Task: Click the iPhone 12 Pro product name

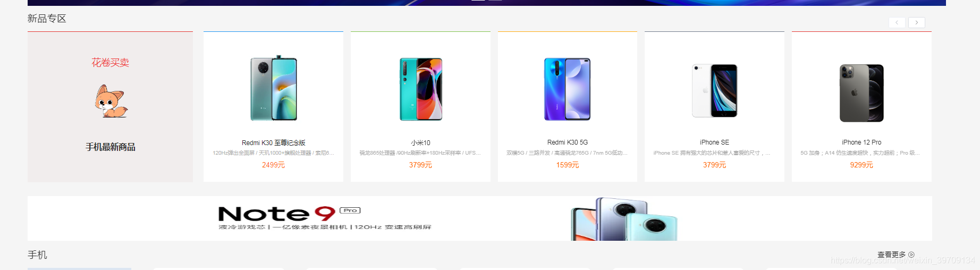Action: point(861,142)
